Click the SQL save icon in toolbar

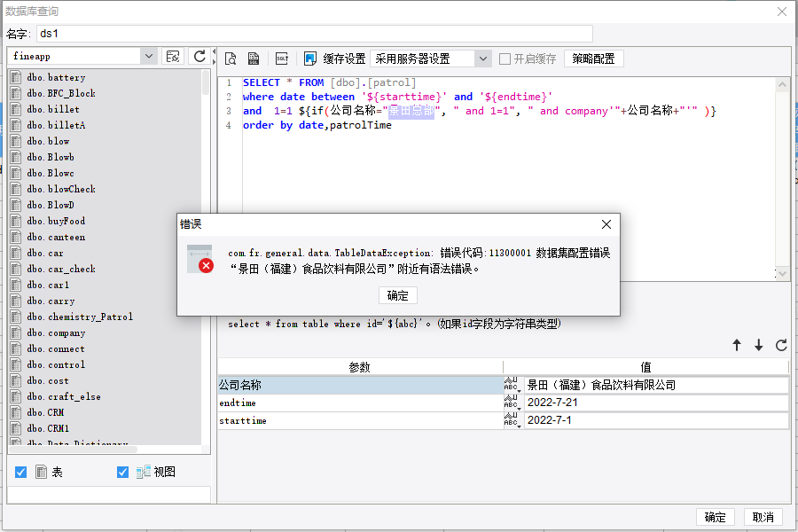coord(254,59)
